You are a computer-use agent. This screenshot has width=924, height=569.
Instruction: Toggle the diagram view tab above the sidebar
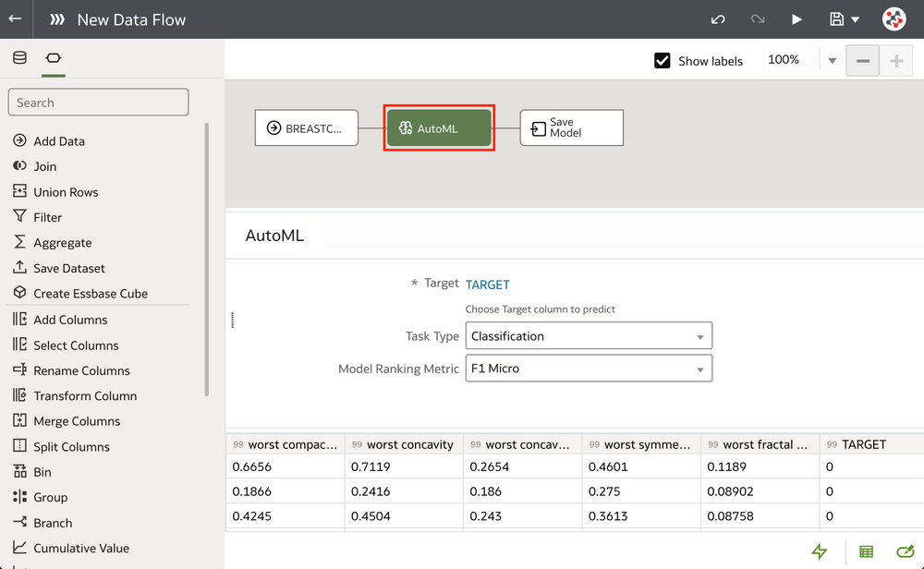click(53, 55)
